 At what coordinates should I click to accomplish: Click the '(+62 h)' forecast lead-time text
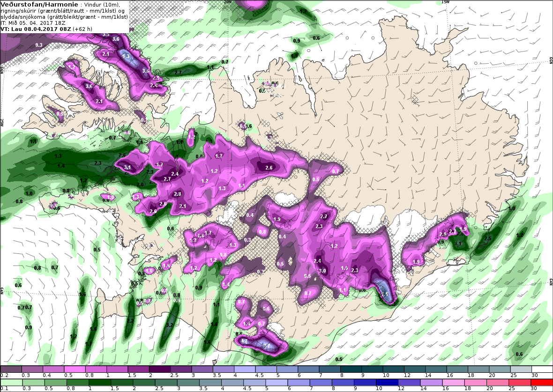[82, 29]
